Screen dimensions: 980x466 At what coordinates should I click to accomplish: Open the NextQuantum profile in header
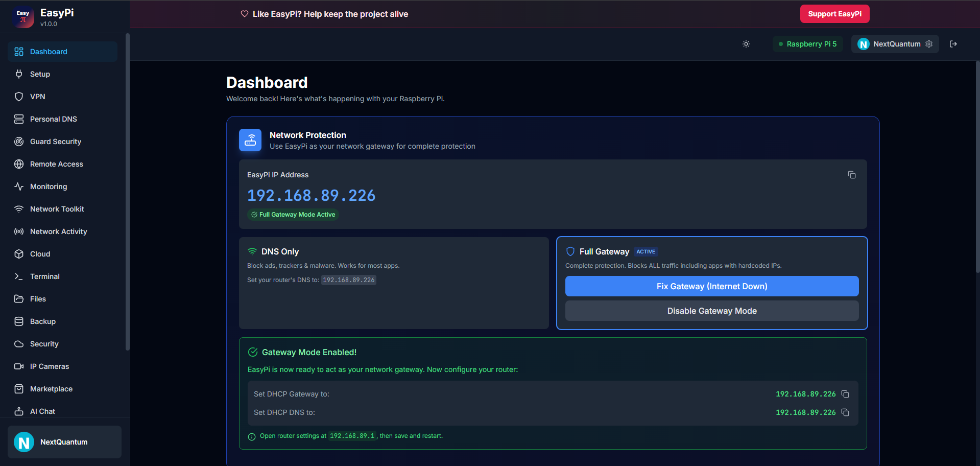click(895, 44)
